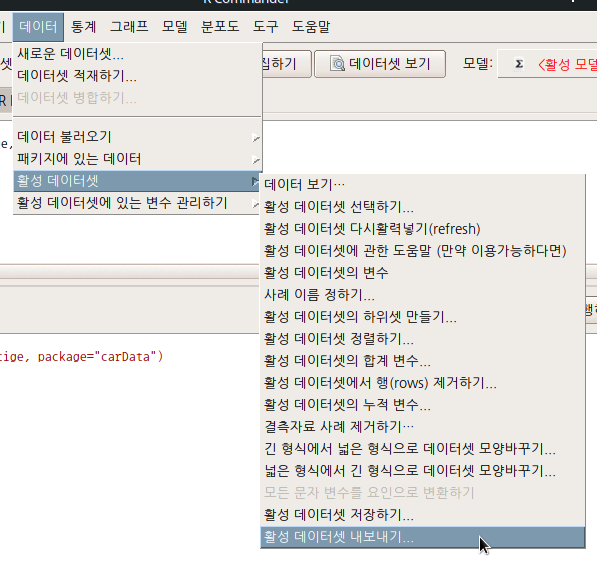The image size is (597, 565).
Task: Select 넓은 형식에서 긴 형식으로 모양바꾸기 item
Action: [x=423, y=471]
